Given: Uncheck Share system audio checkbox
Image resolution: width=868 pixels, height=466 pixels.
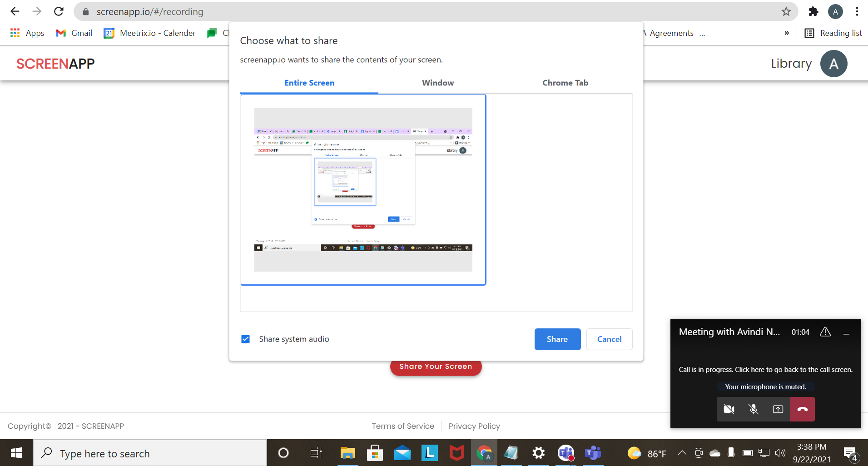Looking at the screenshot, I should pos(246,339).
